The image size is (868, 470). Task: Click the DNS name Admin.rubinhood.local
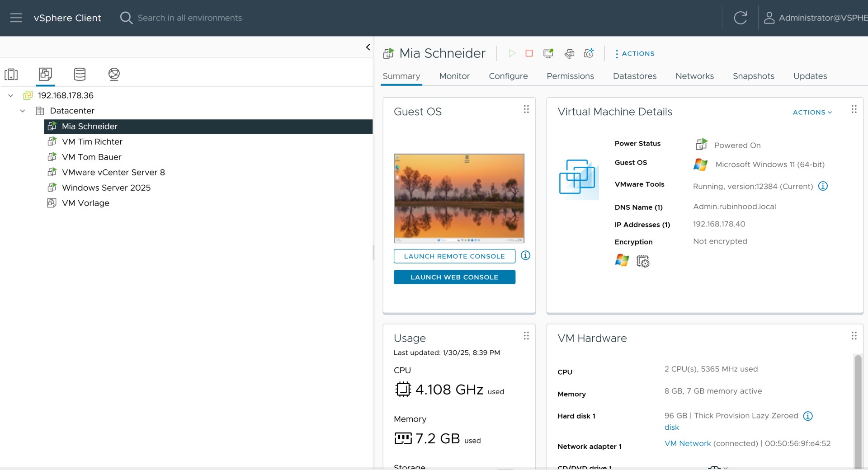[734, 207]
